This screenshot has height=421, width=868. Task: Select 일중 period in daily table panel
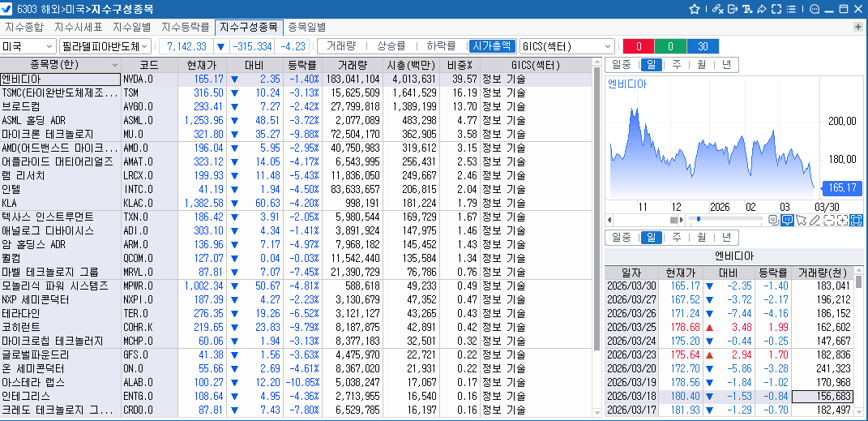click(x=621, y=238)
